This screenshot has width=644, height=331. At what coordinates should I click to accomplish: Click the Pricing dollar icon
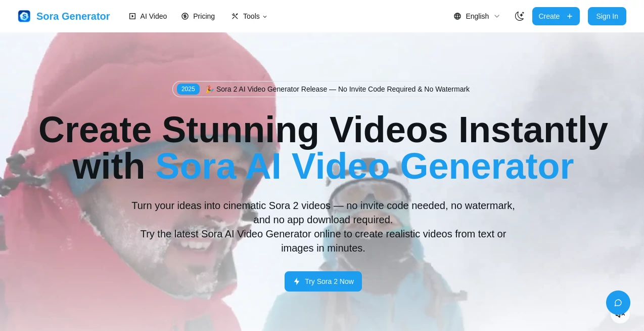(185, 16)
